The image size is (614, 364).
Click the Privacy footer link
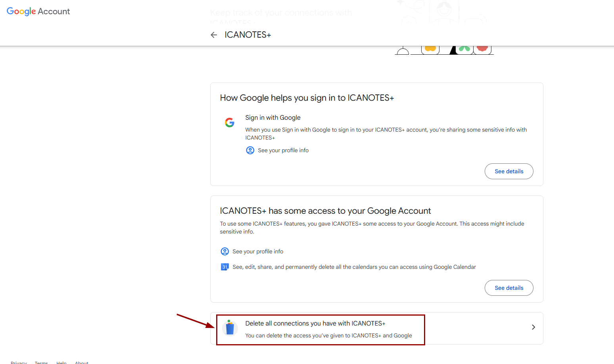[19, 362]
